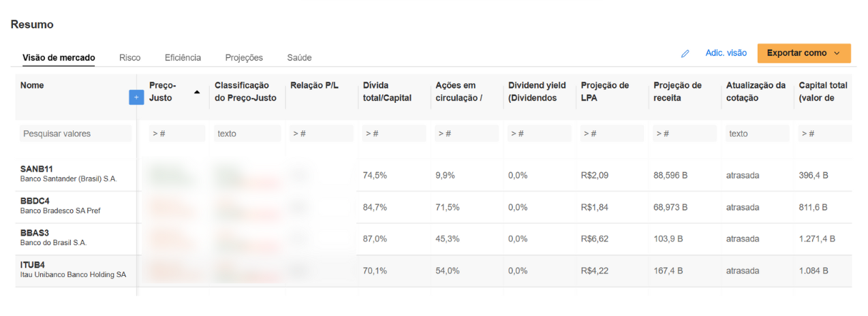Click the Adic. visão link
The image size is (868, 316).
pos(726,53)
